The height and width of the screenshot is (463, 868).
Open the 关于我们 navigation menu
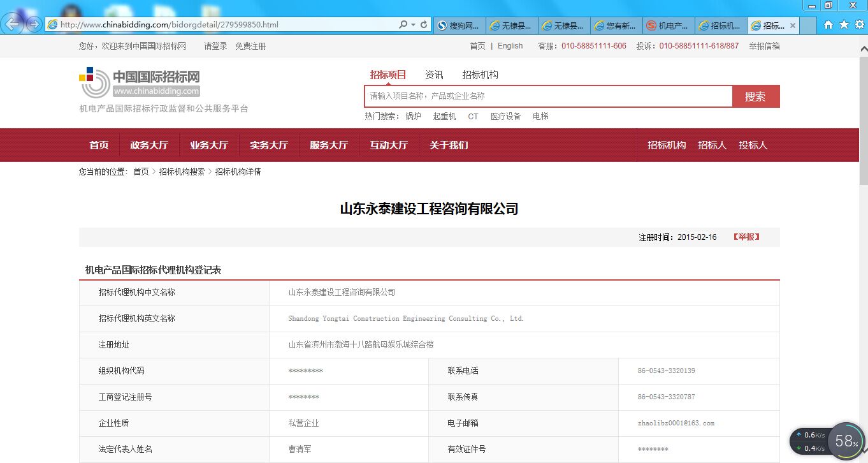pyautogui.click(x=449, y=145)
